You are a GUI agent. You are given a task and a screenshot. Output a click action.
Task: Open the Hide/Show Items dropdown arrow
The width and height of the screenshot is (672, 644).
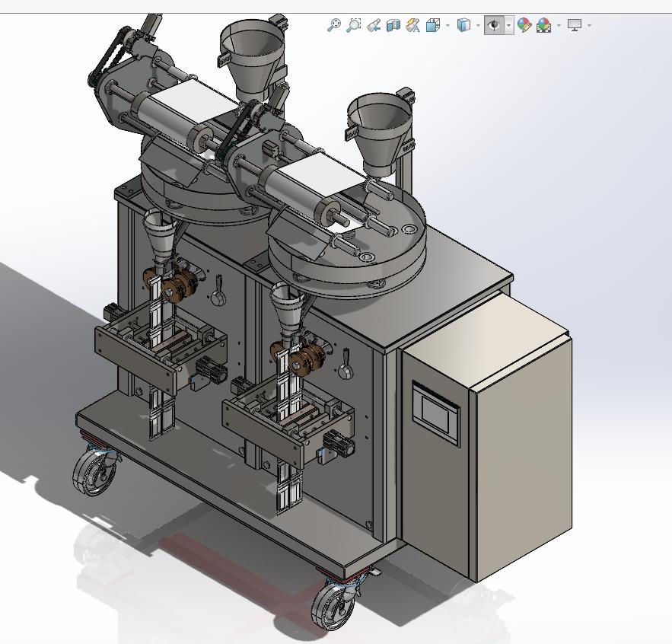[x=508, y=26]
